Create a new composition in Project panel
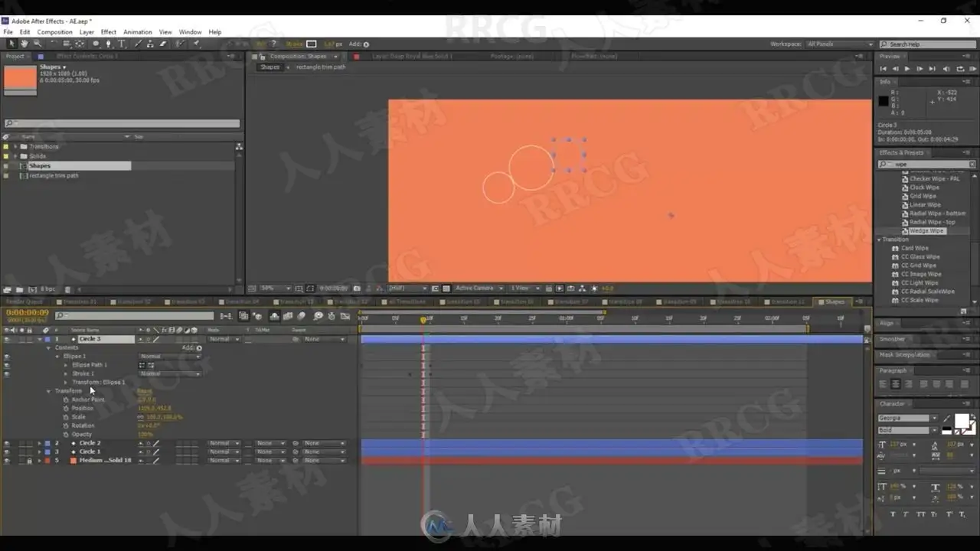The height and width of the screenshot is (551, 980). (32, 290)
